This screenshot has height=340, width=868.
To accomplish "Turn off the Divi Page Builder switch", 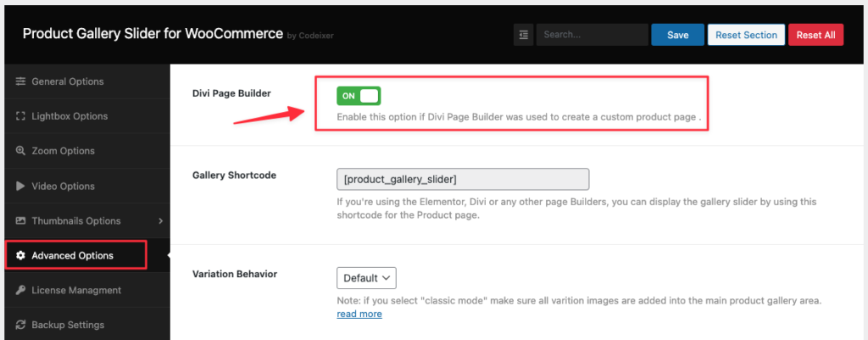I will (x=359, y=96).
